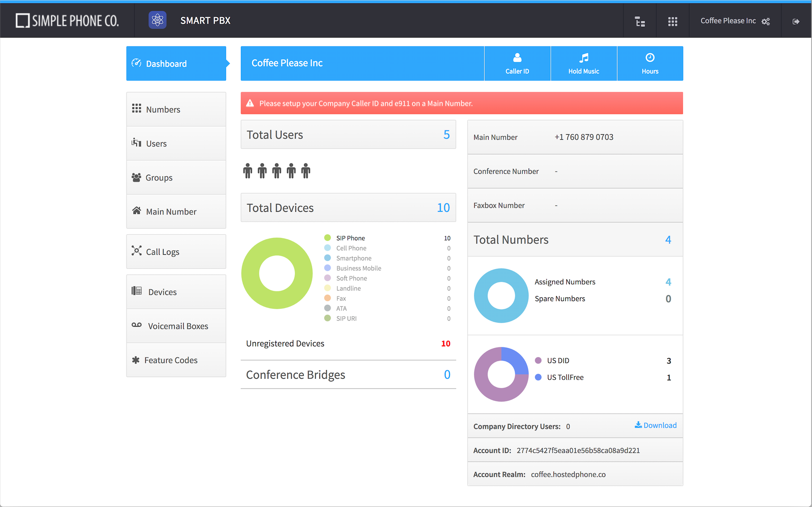Click the Faxbox Number label
Viewport: 812px width, 507px height.
tap(499, 205)
